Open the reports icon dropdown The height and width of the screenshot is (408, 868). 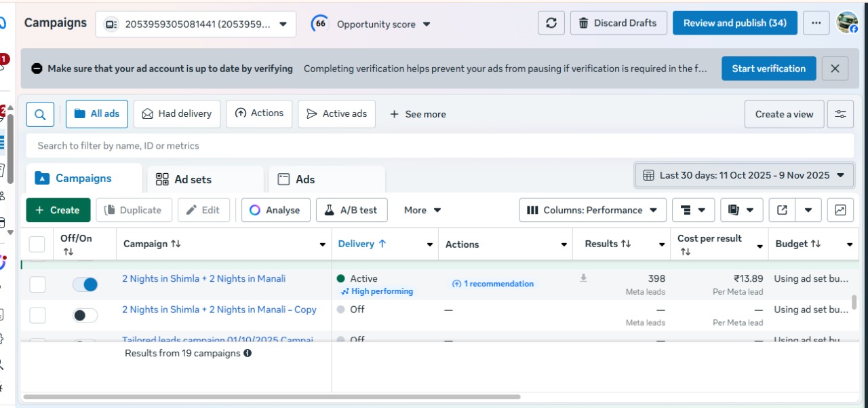point(741,210)
